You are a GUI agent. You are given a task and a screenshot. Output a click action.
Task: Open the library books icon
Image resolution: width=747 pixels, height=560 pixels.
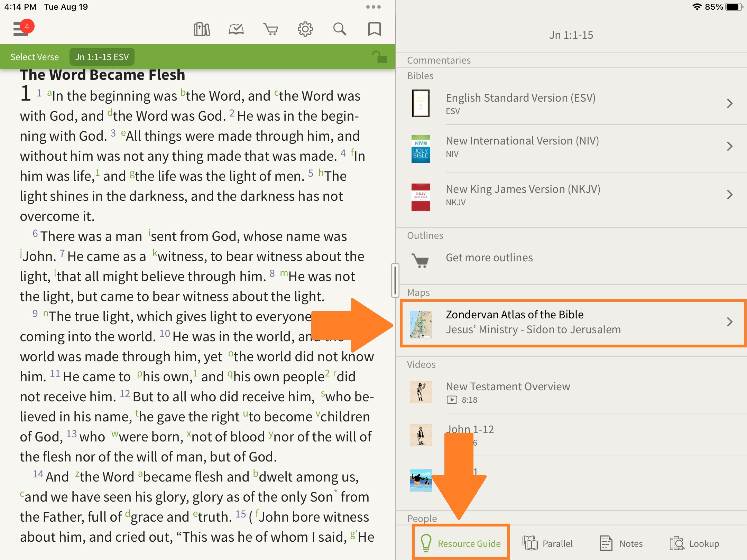tap(202, 29)
